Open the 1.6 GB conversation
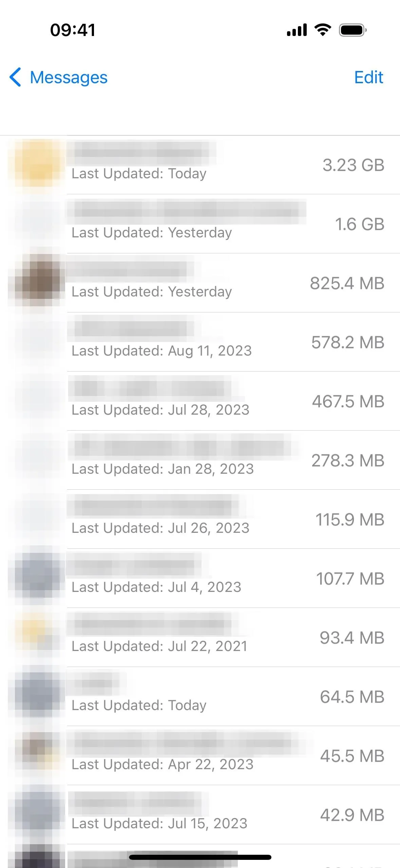The height and width of the screenshot is (868, 400). point(200,224)
